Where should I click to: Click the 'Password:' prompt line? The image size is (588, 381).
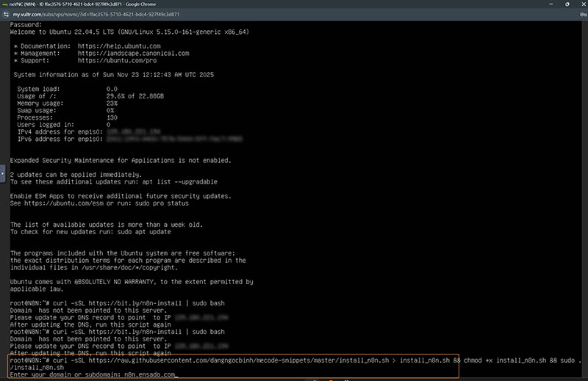[26, 25]
